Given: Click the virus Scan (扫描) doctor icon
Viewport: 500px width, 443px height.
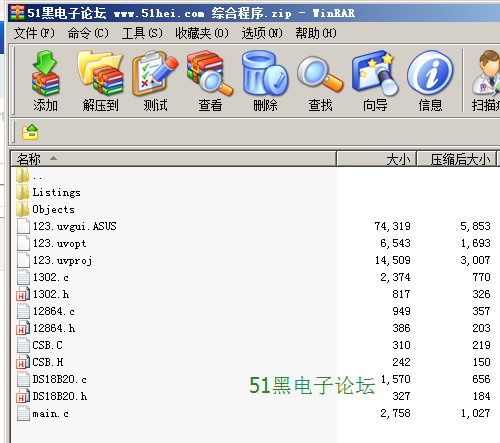Looking at the screenshot, I should pos(487,72).
